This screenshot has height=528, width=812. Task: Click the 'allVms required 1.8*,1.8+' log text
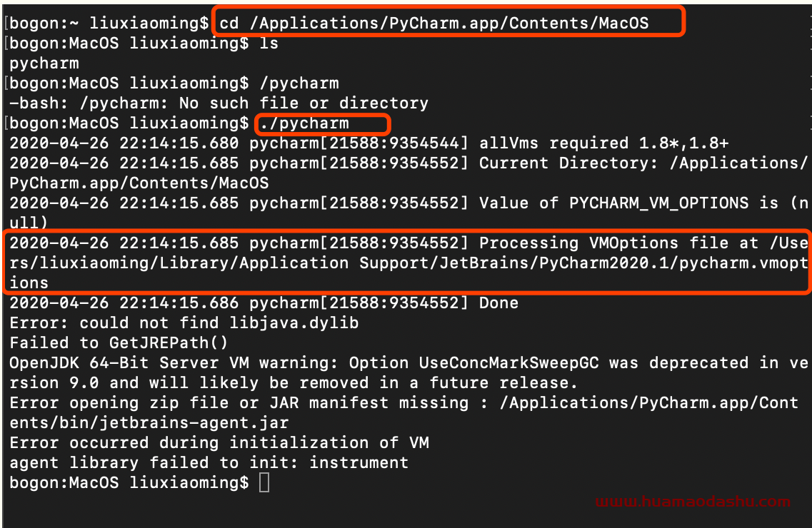[603, 143]
